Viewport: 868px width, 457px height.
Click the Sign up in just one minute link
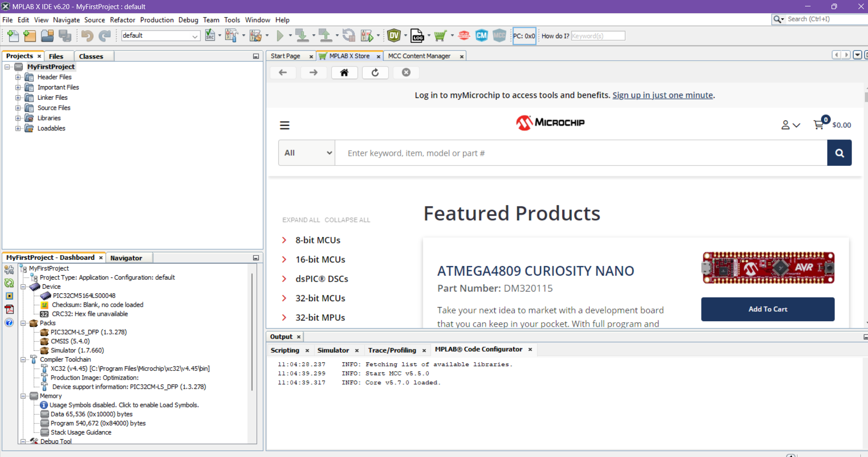pos(662,95)
